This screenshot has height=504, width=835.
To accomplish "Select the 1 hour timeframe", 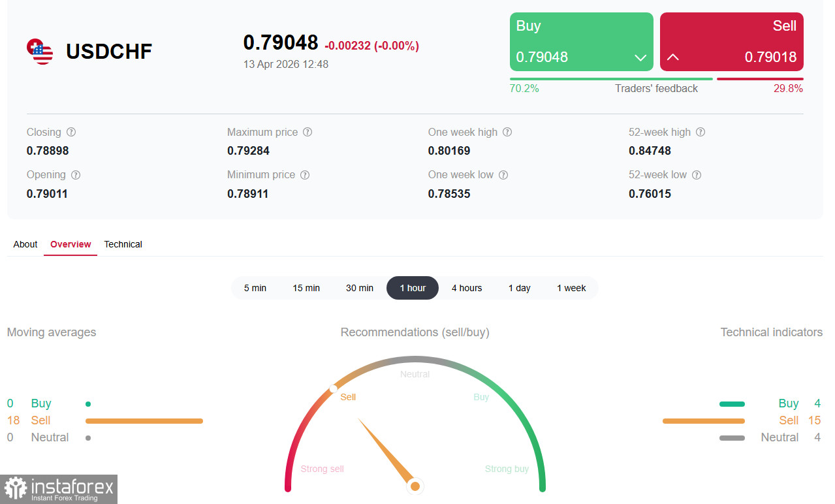I will point(413,288).
